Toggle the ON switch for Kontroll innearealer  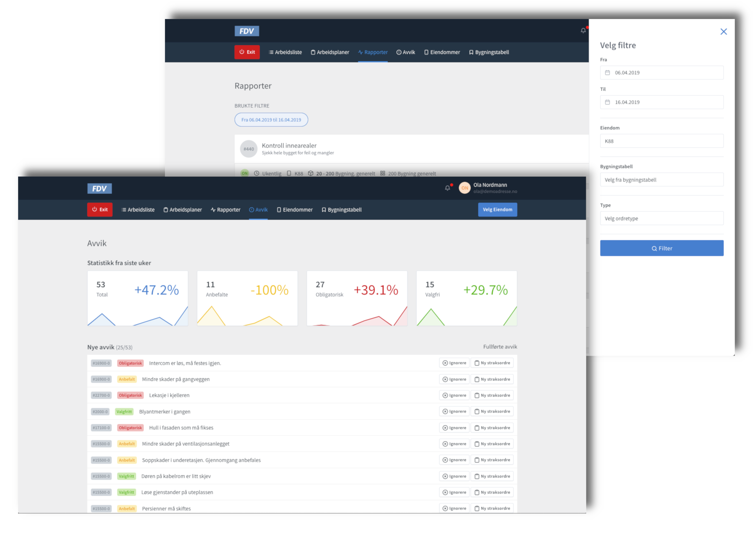tap(245, 173)
